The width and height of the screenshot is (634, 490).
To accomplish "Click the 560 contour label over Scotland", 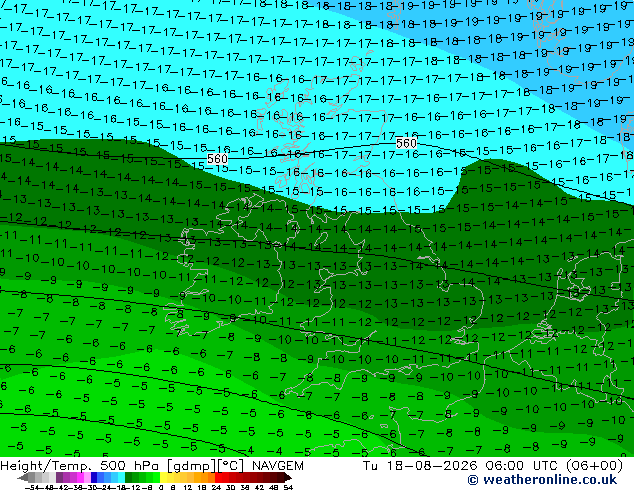I will pos(406,143).
